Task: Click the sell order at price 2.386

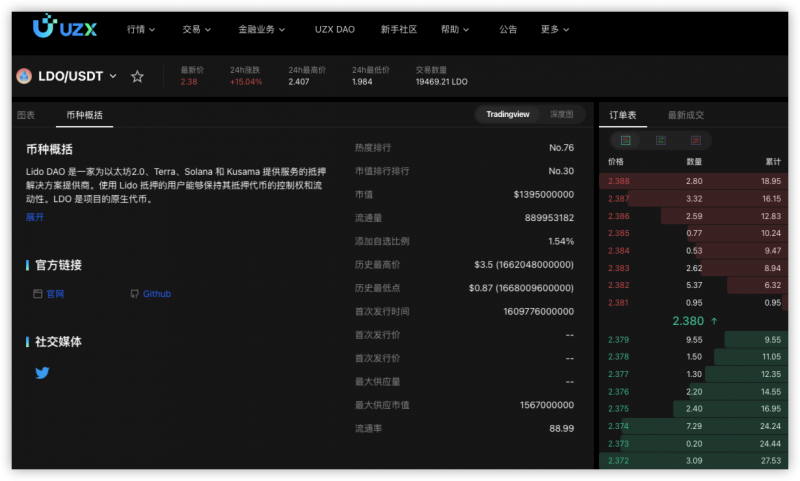Action: pyautogui.click(x=694, y=216)
